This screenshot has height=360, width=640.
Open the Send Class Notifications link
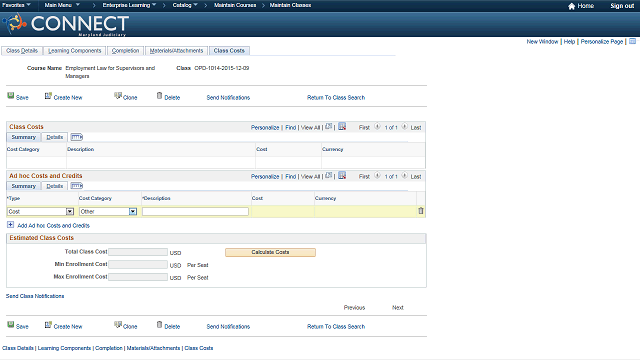tap(35, 296)
